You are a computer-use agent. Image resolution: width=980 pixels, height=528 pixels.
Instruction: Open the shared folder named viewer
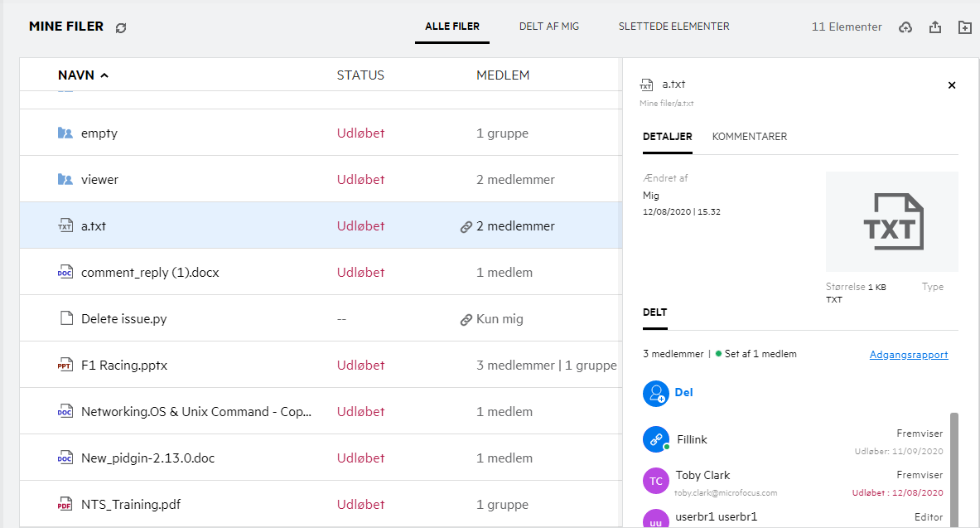pyautogui.click(x=99, y=180)
